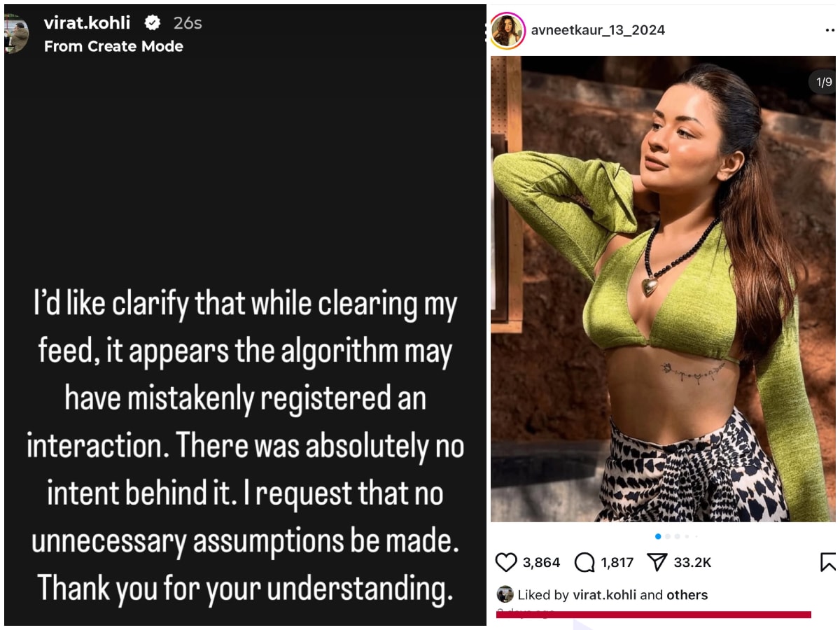Open the 1,817 comments count

tap(617, 562)
